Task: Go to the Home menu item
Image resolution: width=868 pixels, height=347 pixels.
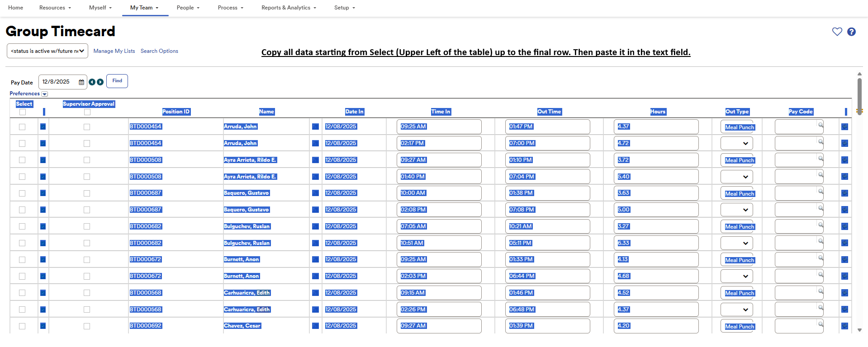Action: (16, 8)
